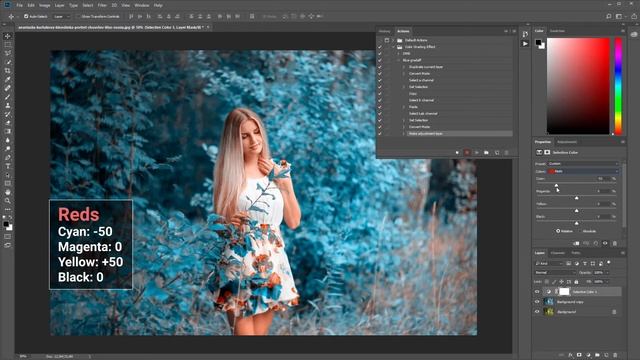Click the rainbow hue strip in Color panel
The height and width of the screenshot is (360, 640).
pos(618,86)
